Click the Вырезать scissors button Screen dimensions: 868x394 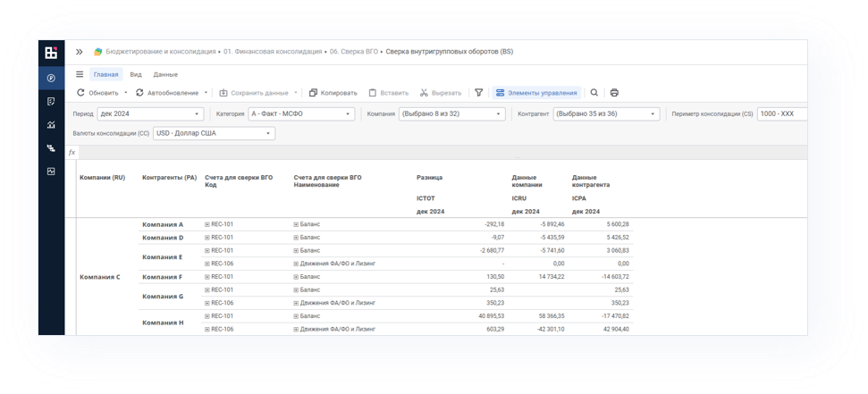pos(440,93)
